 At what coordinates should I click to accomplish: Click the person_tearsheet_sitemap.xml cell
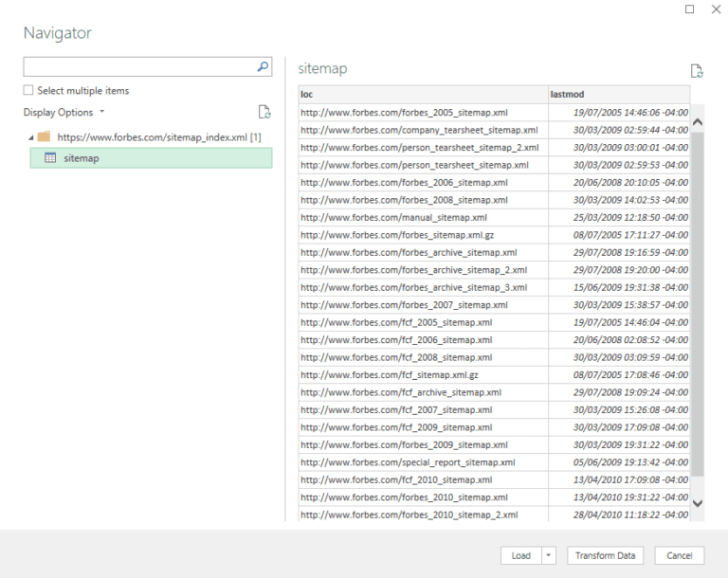423,165
